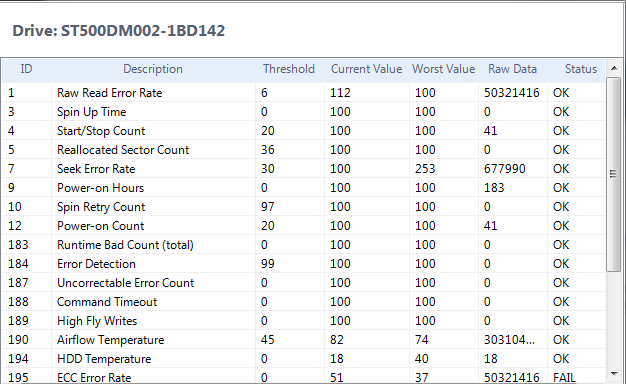Click ID 190 cell
The height and width of the screenshot is (384, 626).
click(18, 340)
